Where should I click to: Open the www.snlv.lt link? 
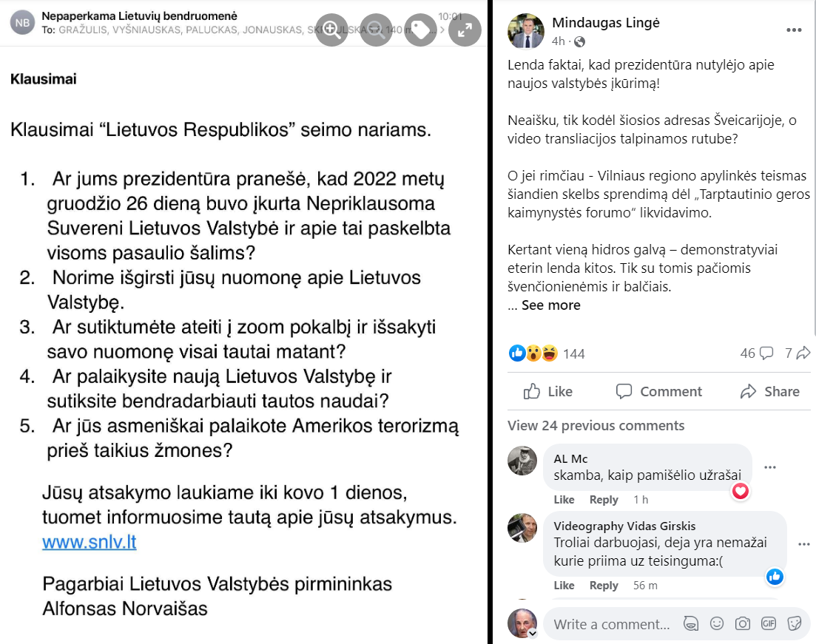point(90,542)
